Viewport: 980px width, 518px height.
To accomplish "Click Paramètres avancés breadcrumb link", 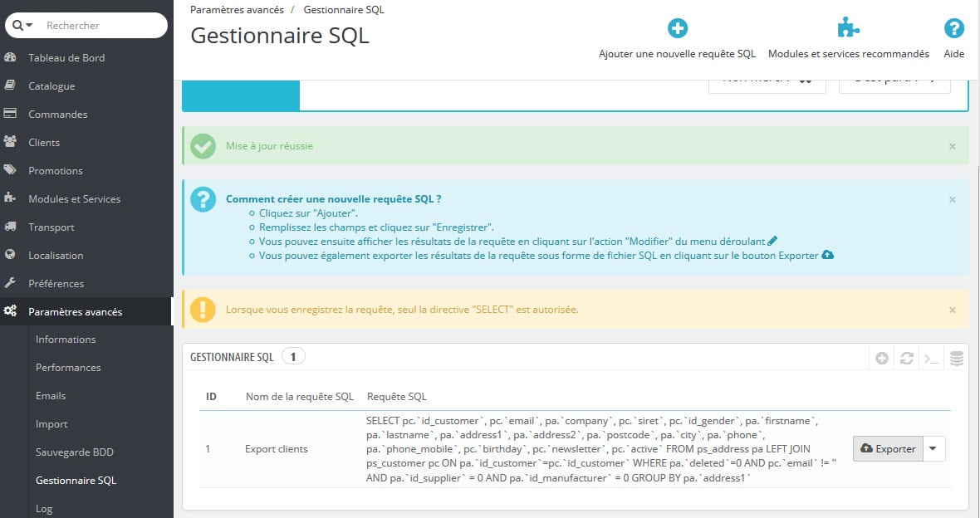I will point(237,10).
